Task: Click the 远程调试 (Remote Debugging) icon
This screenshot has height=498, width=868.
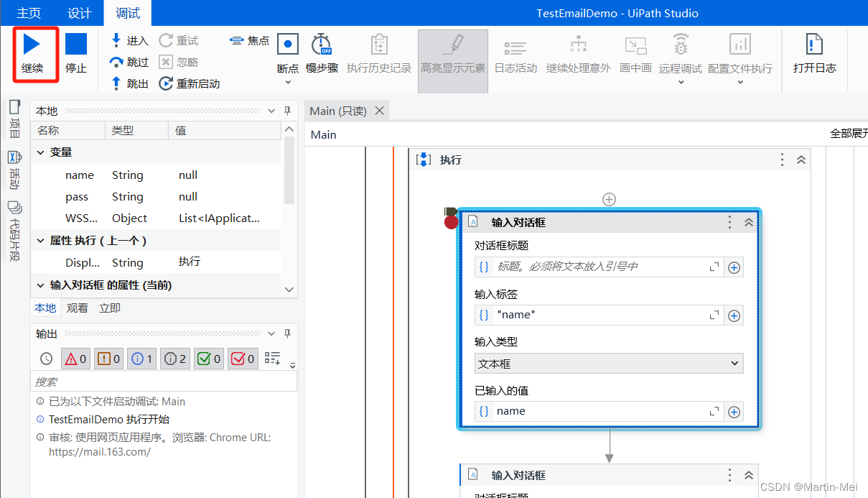Action: tap(681, 45)
